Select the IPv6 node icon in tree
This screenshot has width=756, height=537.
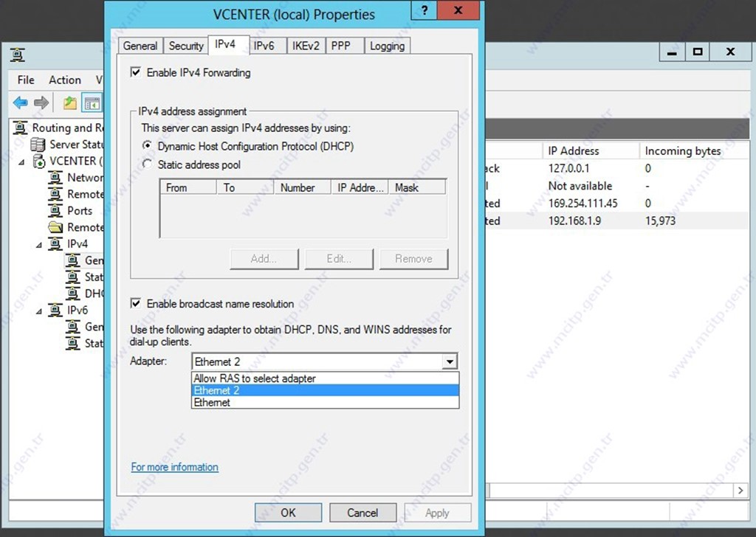click(x=55, y=311)
